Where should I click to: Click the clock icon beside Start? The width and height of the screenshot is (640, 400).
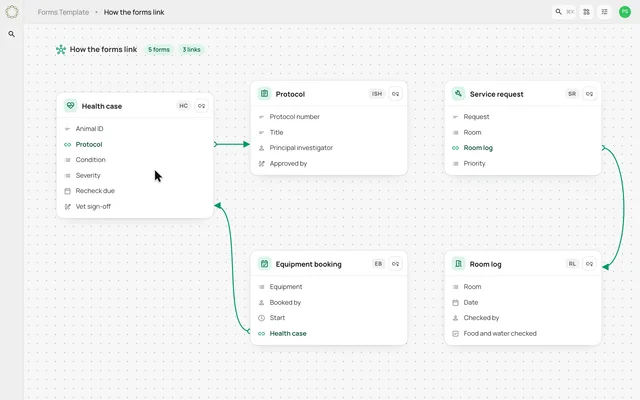262,318
